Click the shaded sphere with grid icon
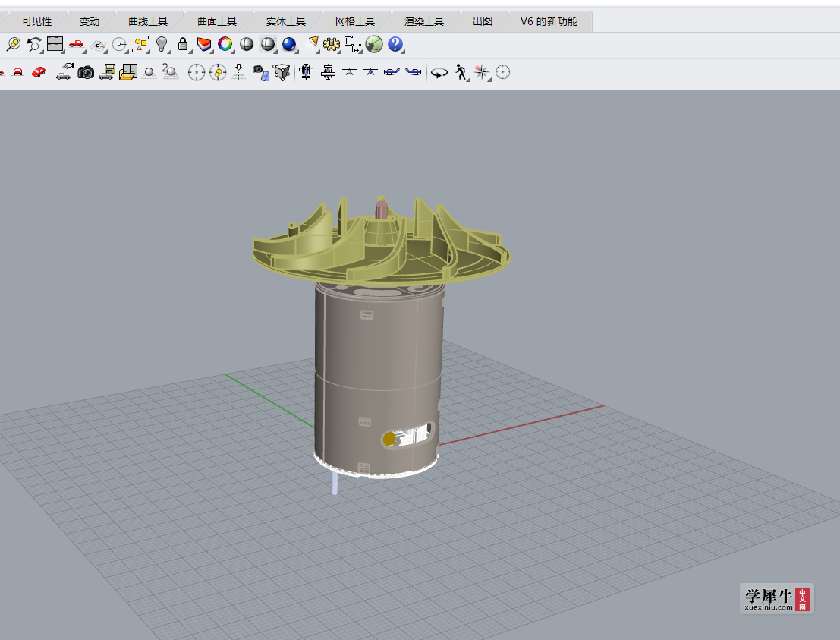 coord(267,45)
